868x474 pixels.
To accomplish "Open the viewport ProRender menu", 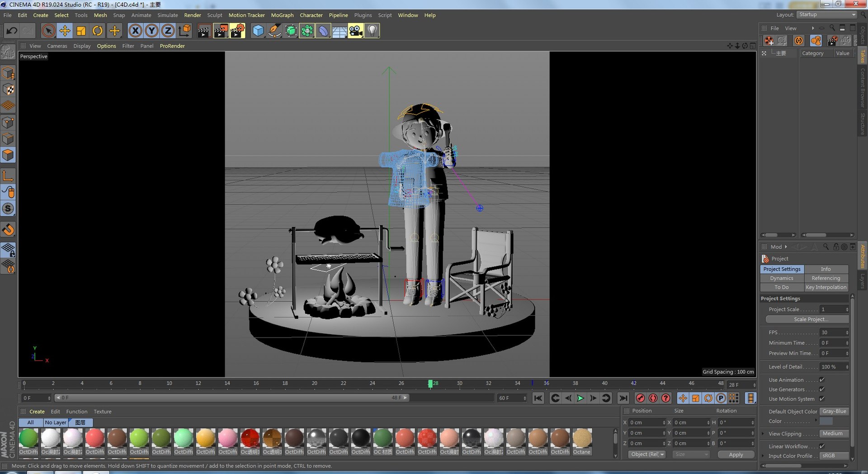I will [x=172, y=46].
